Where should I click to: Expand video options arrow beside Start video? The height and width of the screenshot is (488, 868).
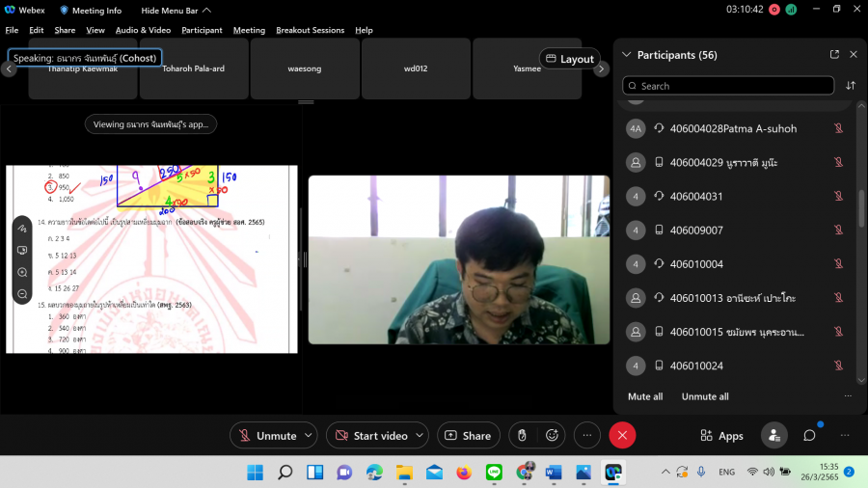420,436
